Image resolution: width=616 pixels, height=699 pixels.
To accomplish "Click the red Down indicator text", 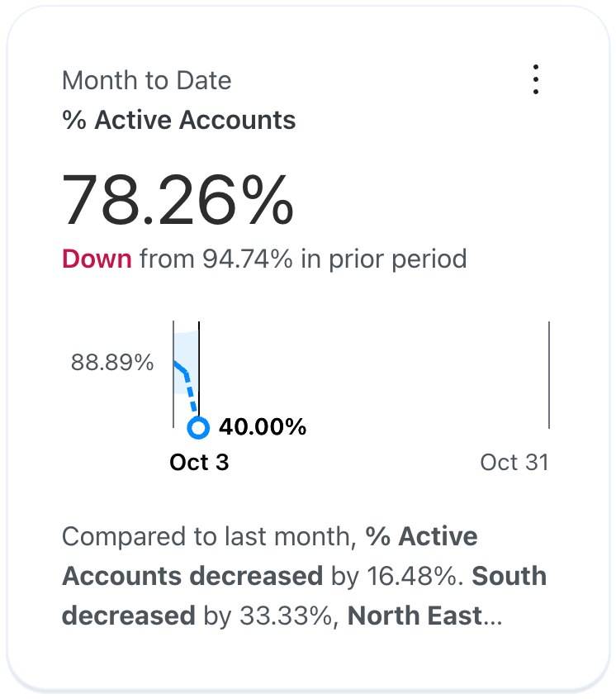I will pos(97,259).
